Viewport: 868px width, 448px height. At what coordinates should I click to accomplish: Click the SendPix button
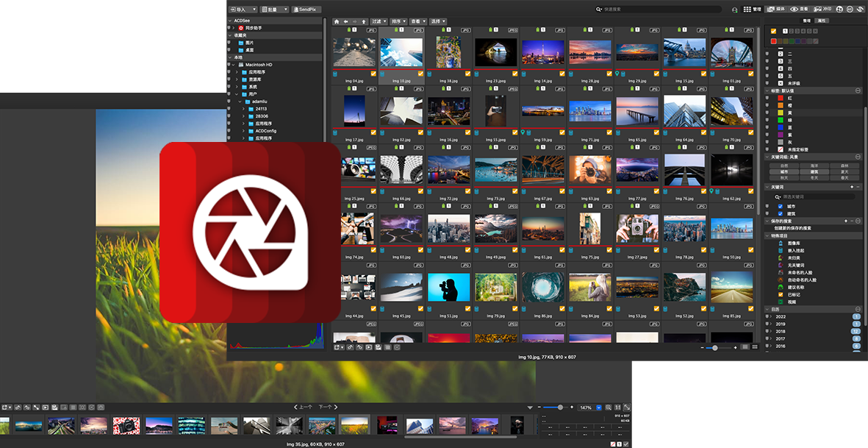point(305,10)
